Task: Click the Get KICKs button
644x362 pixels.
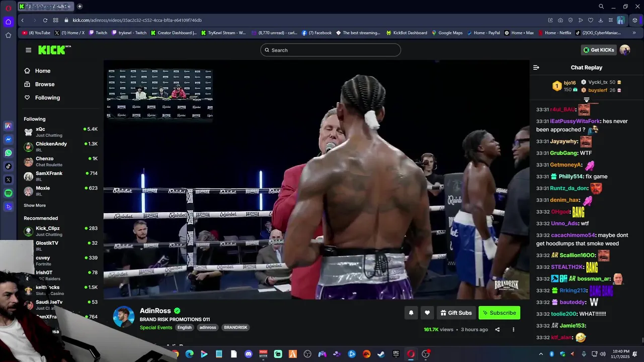Action: 598,50
